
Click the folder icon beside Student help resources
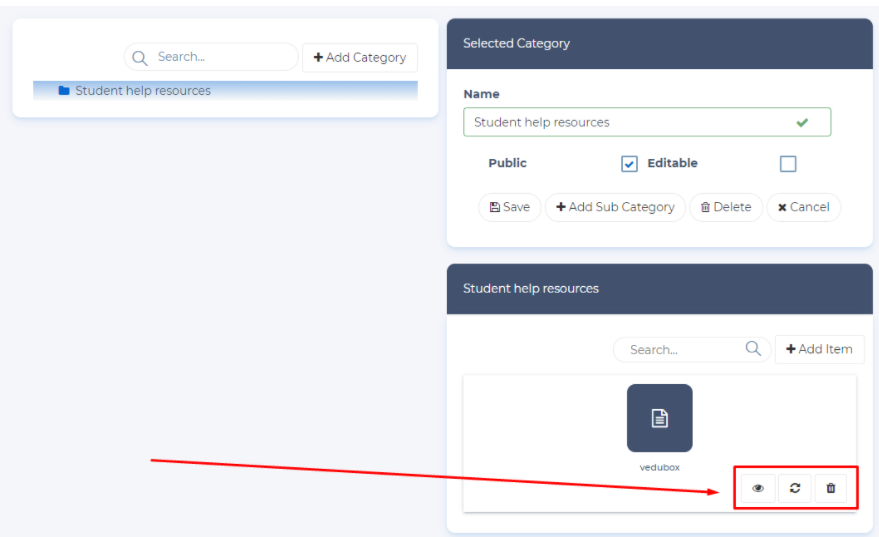click(64, 91)
